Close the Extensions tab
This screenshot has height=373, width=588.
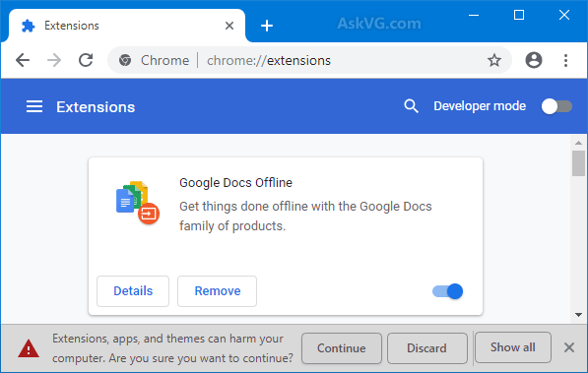coord(229,26)
